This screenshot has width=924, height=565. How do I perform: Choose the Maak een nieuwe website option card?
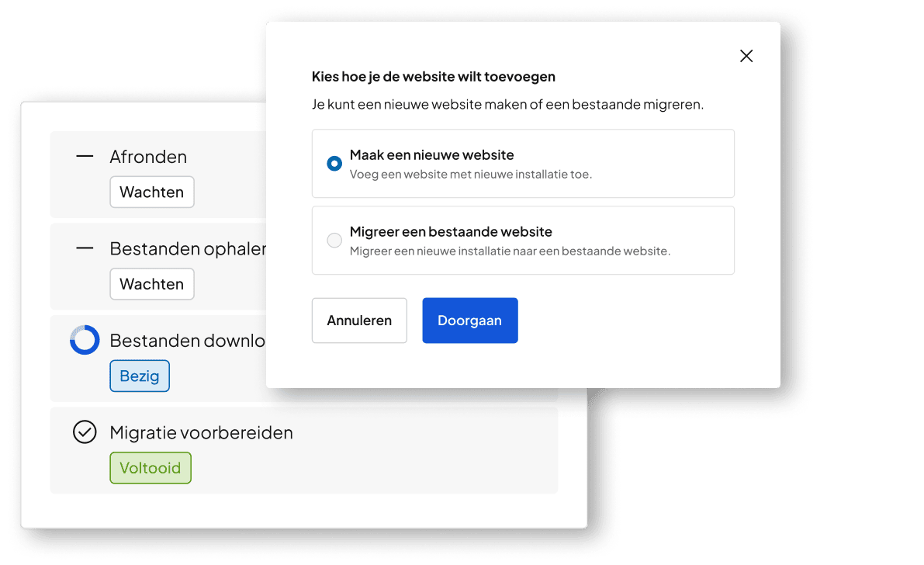523,163
